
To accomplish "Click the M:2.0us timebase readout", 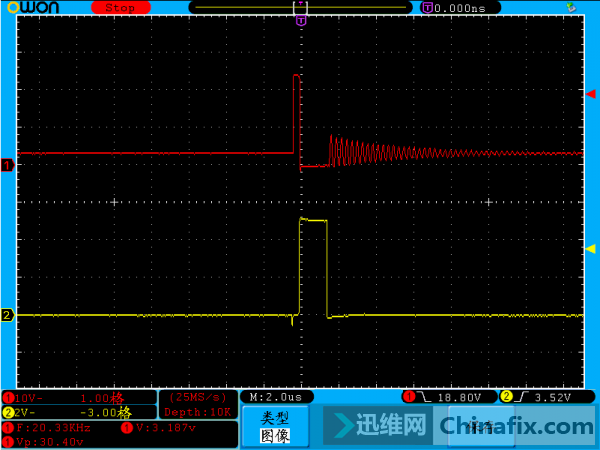I will pos(277,397).
